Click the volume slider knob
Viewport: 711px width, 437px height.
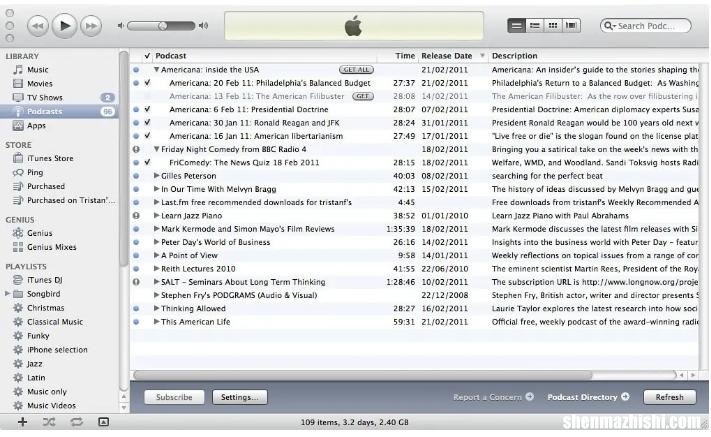[x=162, y=26]
